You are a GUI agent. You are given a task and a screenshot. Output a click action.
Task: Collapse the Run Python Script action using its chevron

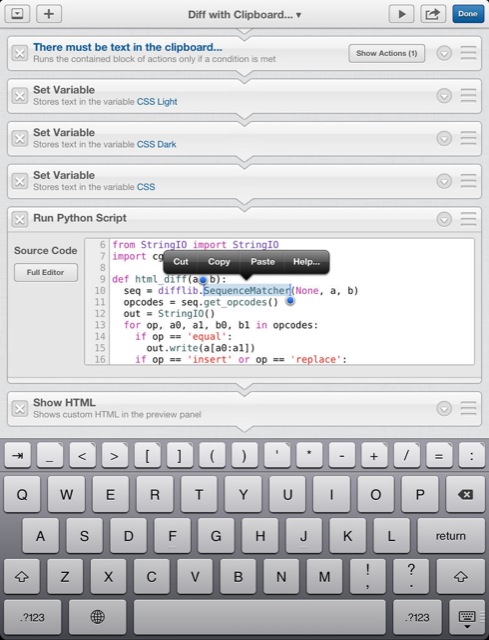click(x=444, y=219)
